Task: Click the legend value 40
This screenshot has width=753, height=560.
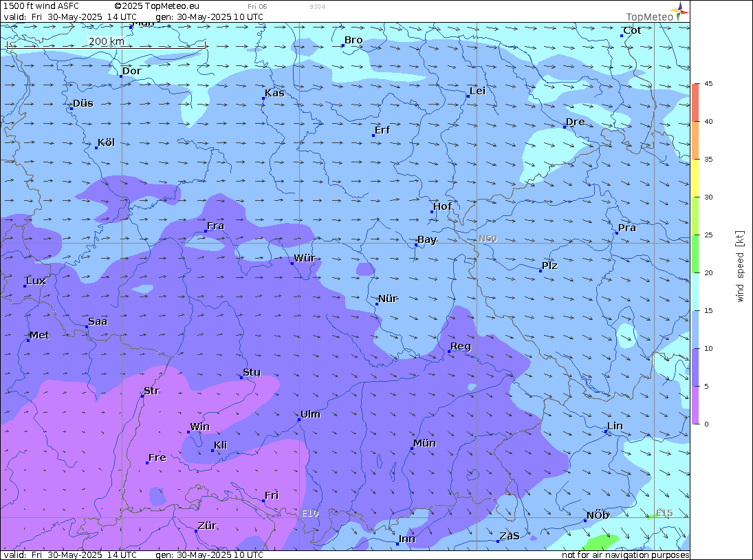Action: click(x=708, y=122)
